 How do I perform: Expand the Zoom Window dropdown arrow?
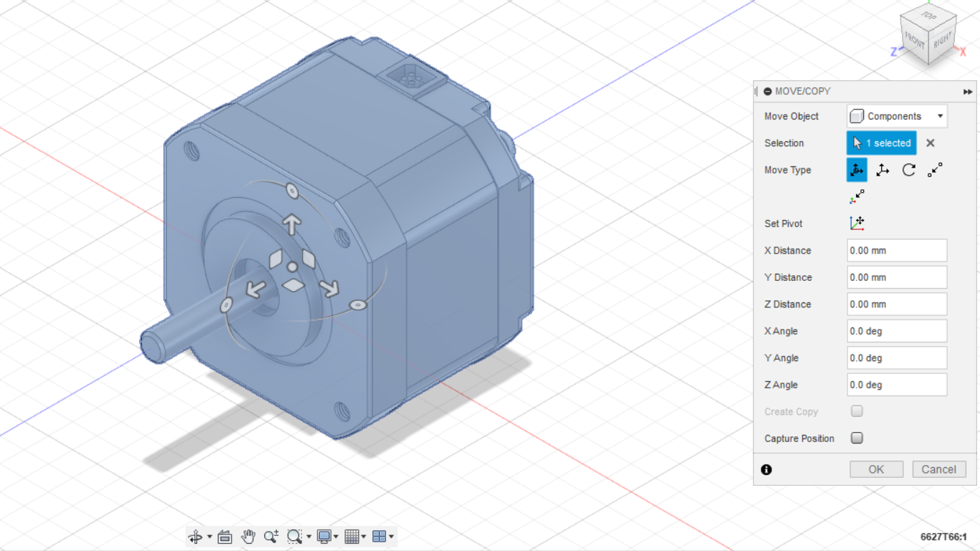click(x=309, y=537)
